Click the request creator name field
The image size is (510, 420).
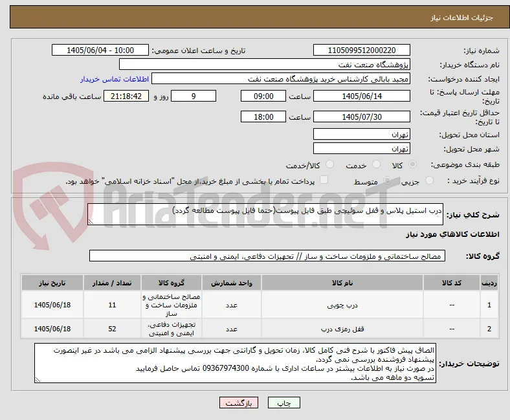point(281,79)
